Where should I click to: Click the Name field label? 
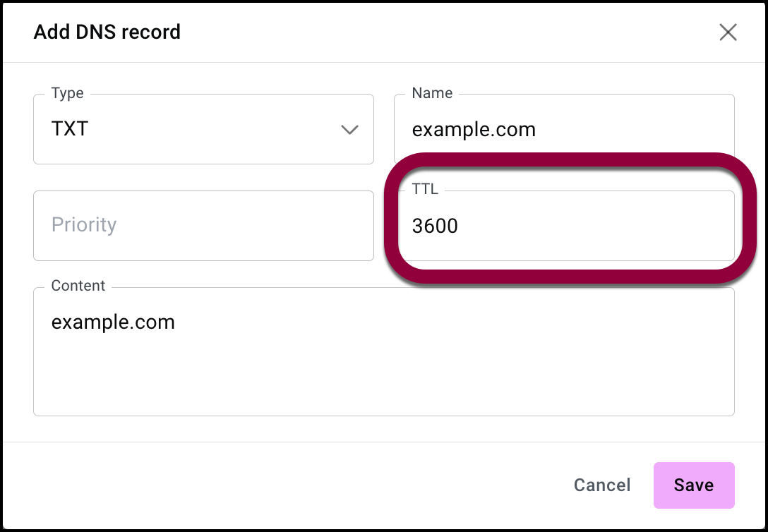tap(432, 93)
